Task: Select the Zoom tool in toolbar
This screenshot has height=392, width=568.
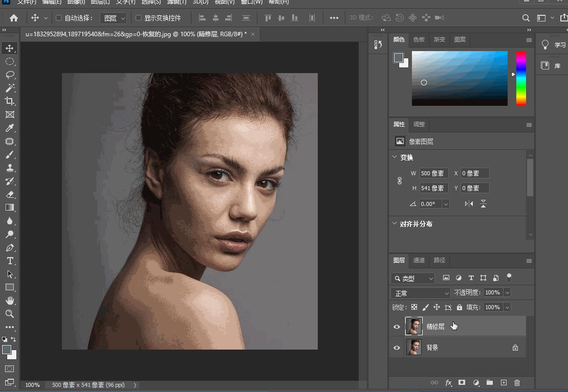Action: point(10,314)
